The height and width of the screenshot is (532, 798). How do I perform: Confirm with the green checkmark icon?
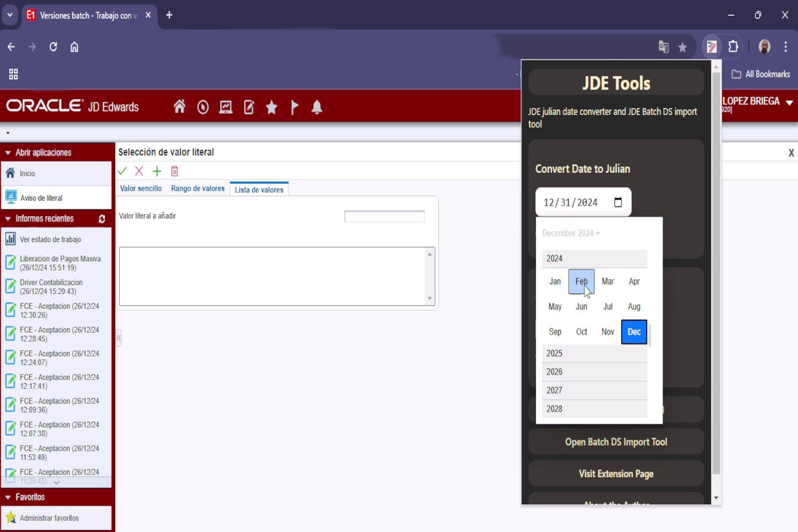[122, 171]
